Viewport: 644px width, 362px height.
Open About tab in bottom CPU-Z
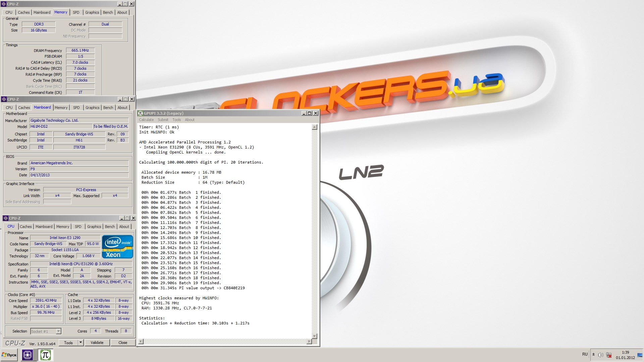[x=124, y=227]
